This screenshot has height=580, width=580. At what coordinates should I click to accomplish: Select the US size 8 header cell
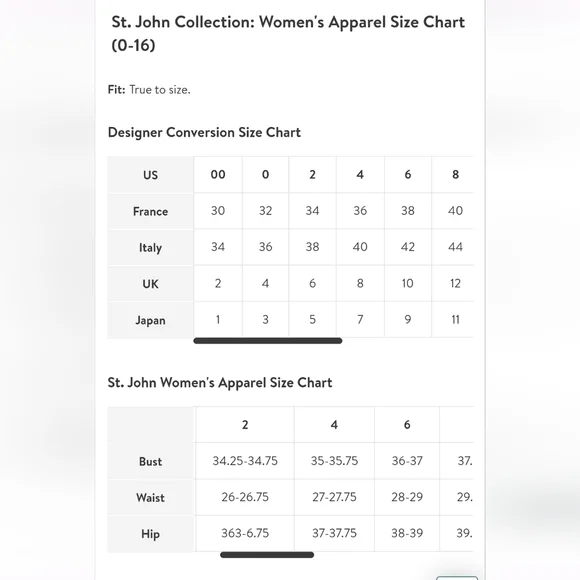(x=455, y=175)
